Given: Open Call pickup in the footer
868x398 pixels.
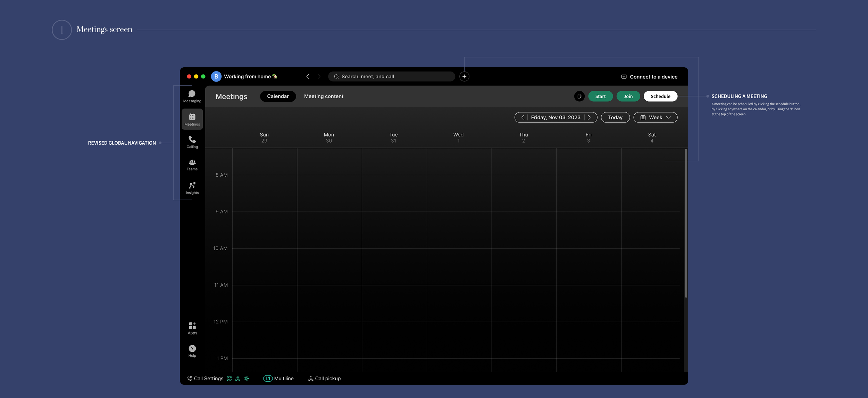Looking at the screenshot, I should click(324, 379).
